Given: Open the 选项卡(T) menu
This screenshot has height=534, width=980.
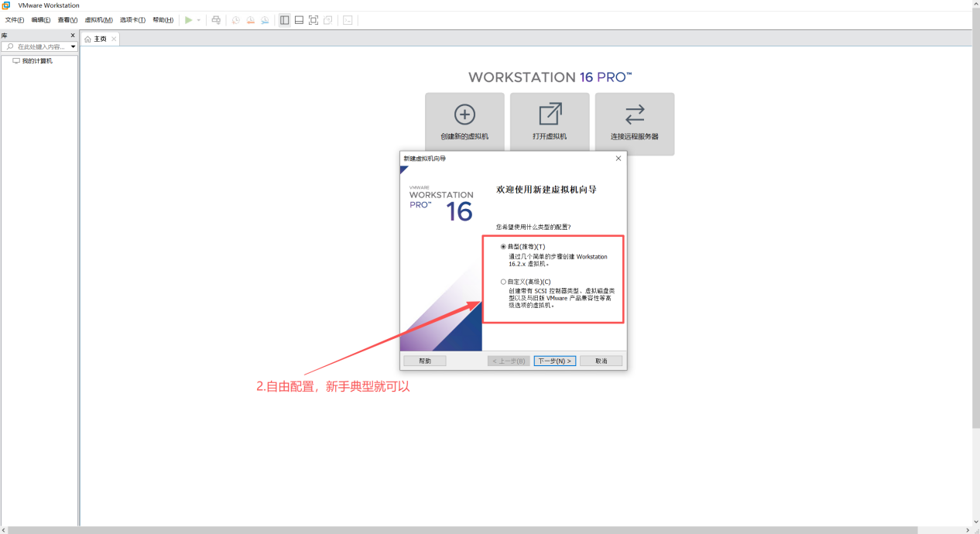Looking at the screenshot, I should point(132,20).
